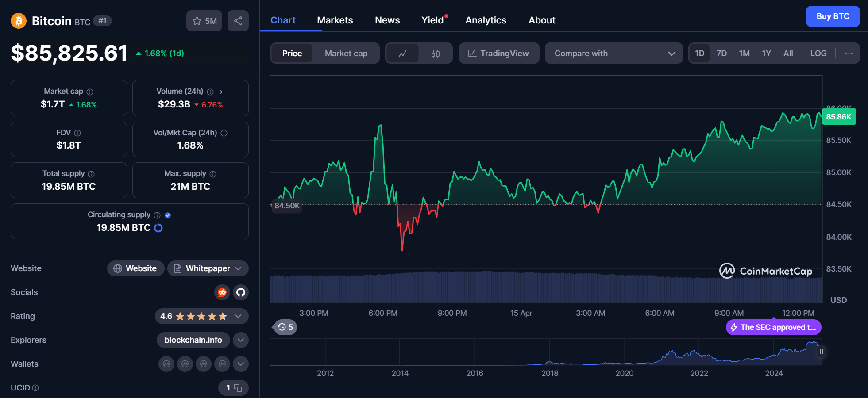Copy the UCID value

pos(238,388)
